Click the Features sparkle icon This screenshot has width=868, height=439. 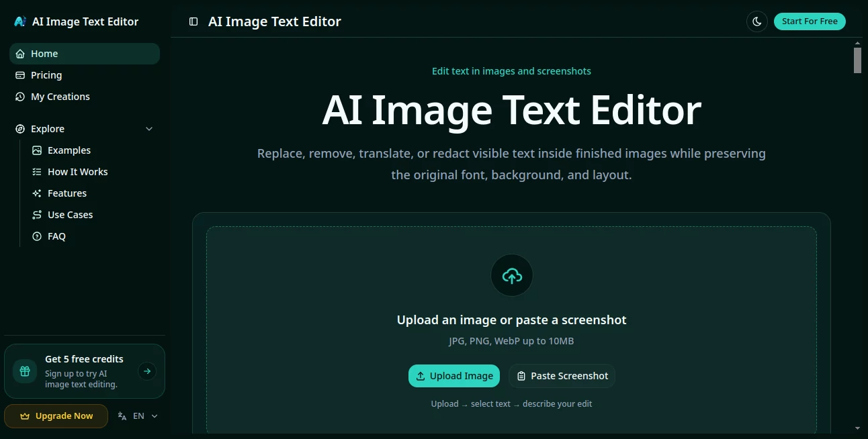37,193
